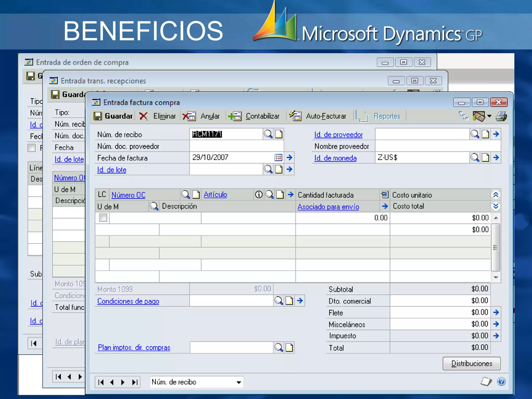
Task: Click the Id. de moneda link
Action: pyautogui.click(x=335, y=158)
